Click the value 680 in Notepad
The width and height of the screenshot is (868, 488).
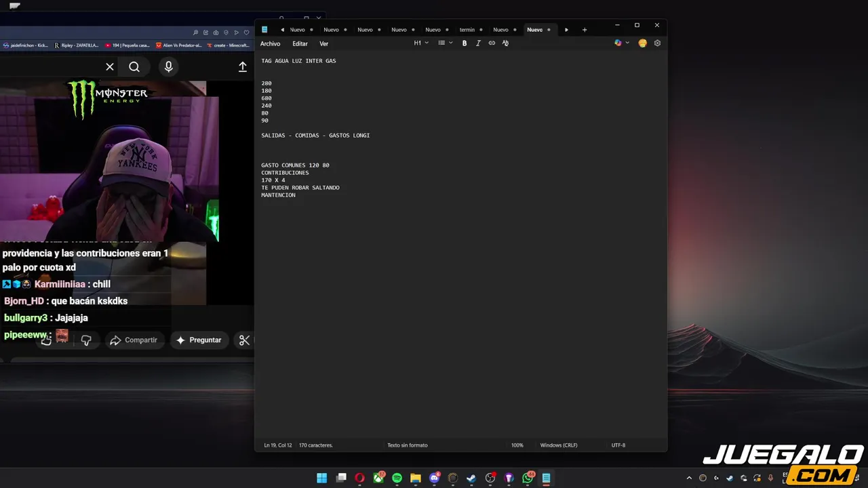click(x=267, y=98)
